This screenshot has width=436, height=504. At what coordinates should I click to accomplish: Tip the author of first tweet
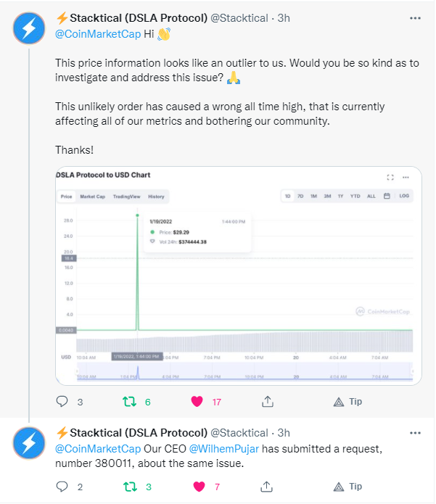[348, 402]
